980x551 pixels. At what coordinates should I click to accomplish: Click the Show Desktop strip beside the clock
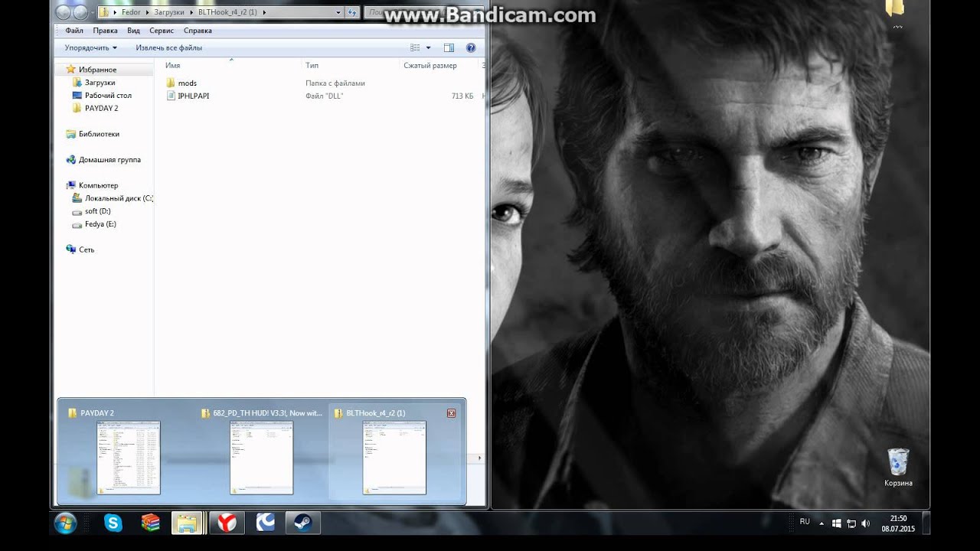(927, 523)
